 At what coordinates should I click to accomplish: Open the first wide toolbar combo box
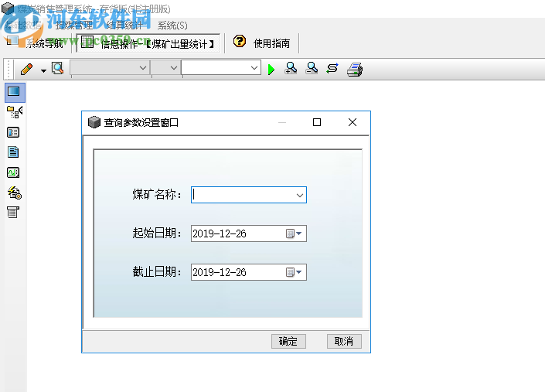pos(110,68)
